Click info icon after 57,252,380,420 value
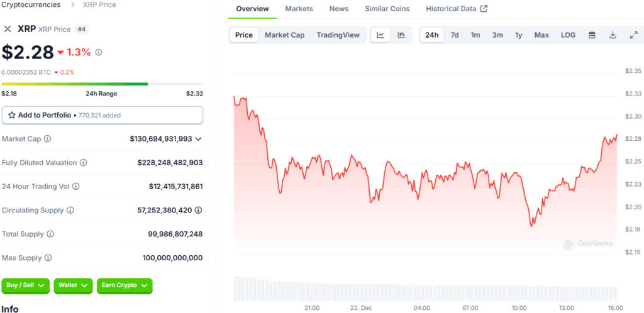644x313 pixels. click(x=198, y=210)
